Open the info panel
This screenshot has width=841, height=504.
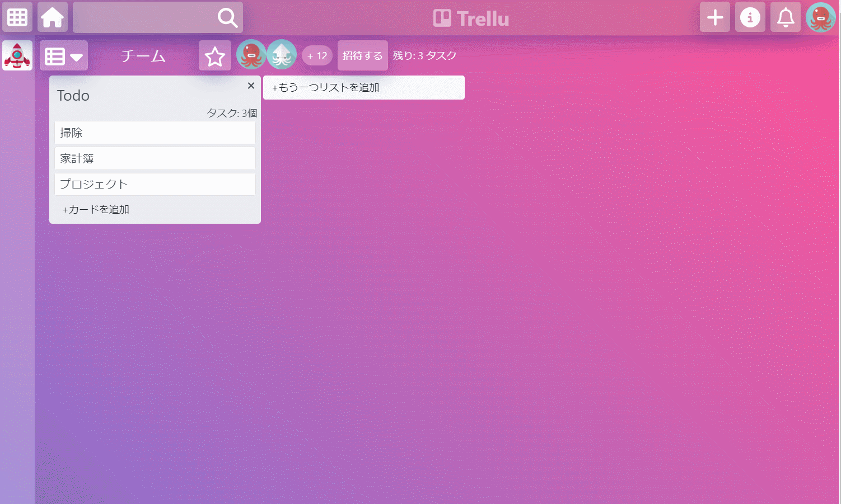tap(750, 17)
